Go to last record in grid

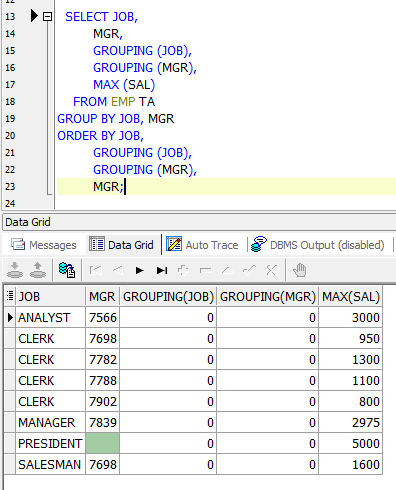point(162,270)
